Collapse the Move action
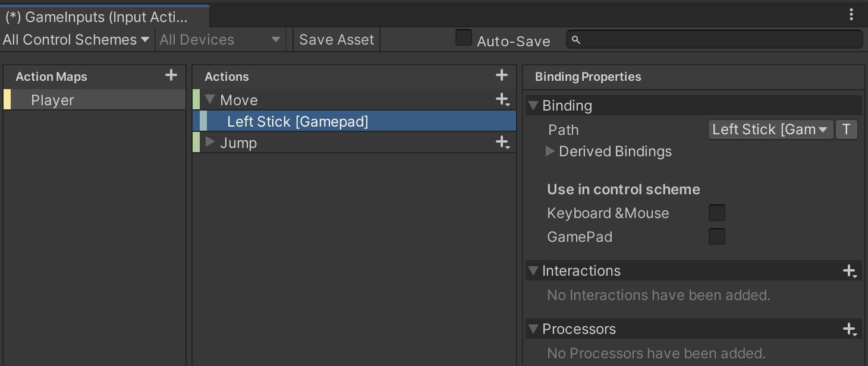This screenshot has width=868, height=366. (x=210, y=99)
